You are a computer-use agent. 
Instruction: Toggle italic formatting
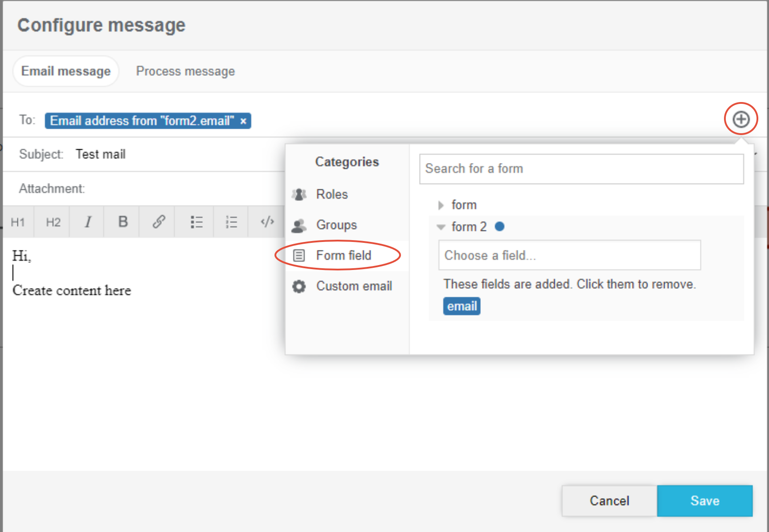[88, 222]
